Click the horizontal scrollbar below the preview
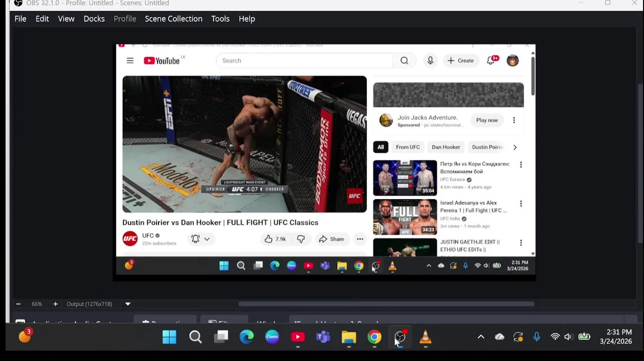This screenshot has width=644, height=361. [x=386, y=304]
